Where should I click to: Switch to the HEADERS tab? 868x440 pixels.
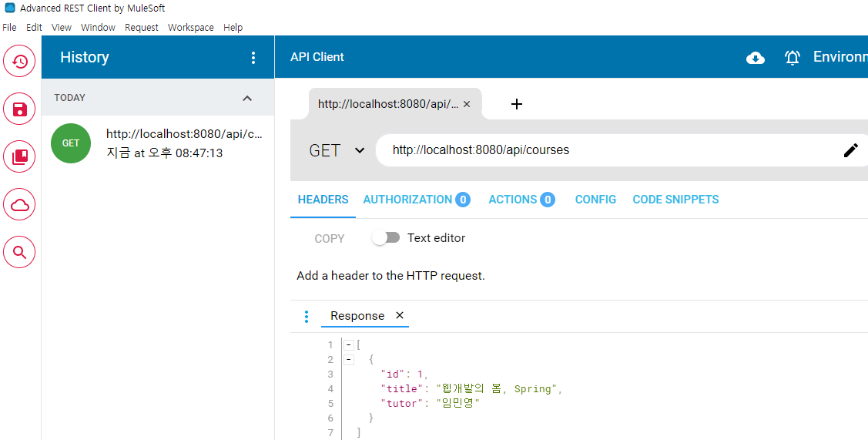coord(323,200)
